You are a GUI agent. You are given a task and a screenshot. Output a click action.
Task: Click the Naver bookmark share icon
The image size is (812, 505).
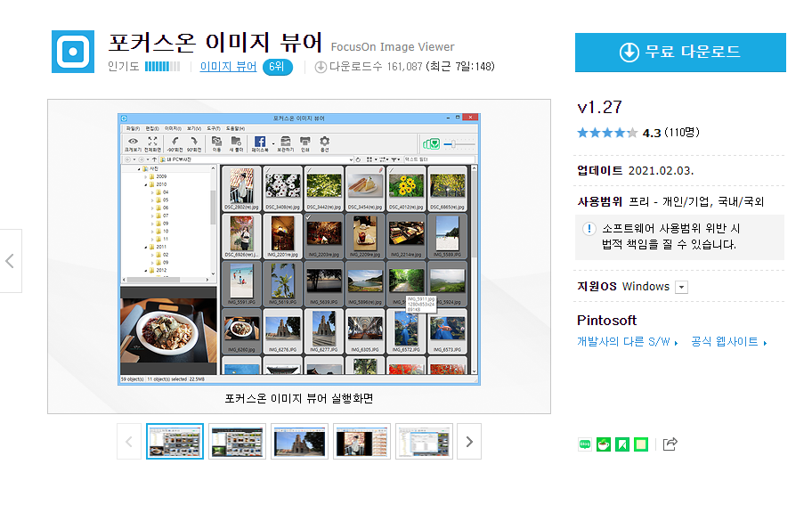point(622,444)
